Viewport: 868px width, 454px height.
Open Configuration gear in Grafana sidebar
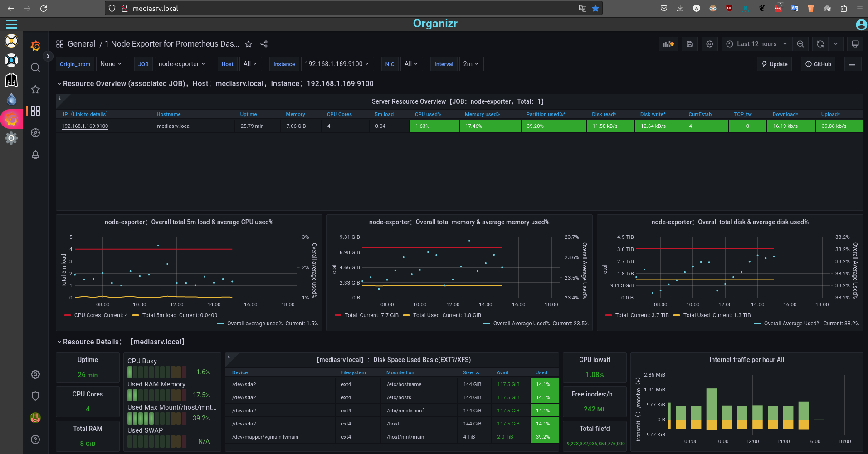(x=35, y=374)
